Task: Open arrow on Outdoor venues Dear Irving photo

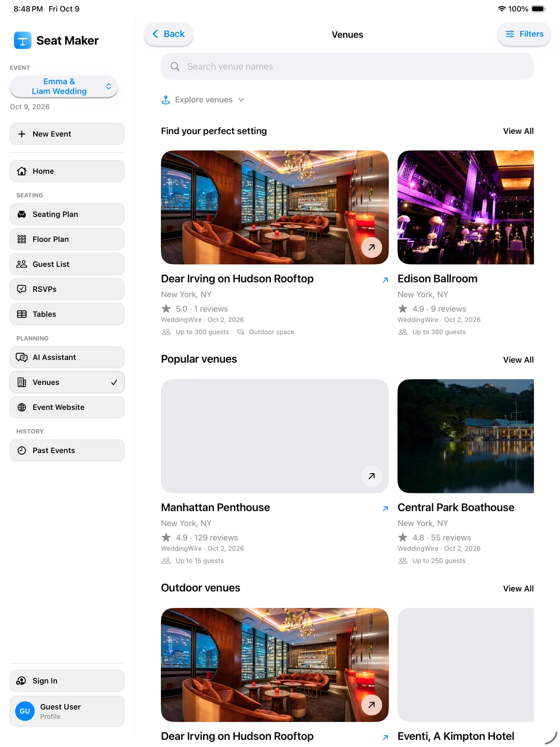Action: point(372,705)
